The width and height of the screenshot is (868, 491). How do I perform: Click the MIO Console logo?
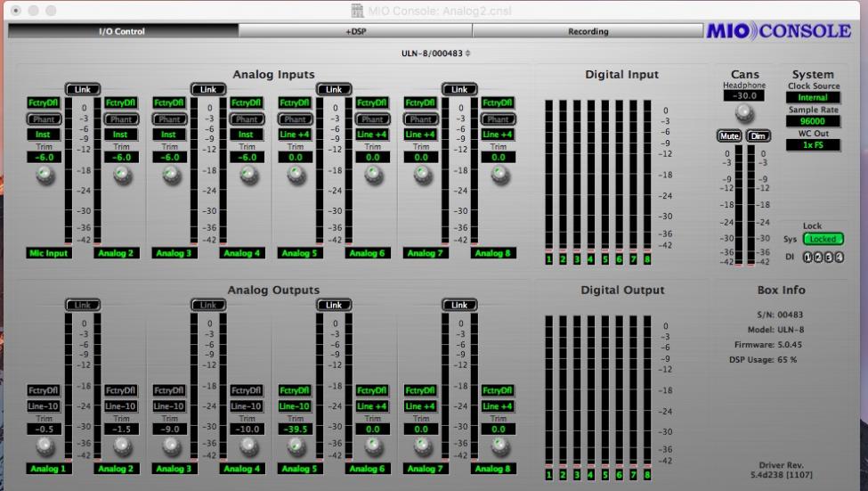click(x=779, y=30)
